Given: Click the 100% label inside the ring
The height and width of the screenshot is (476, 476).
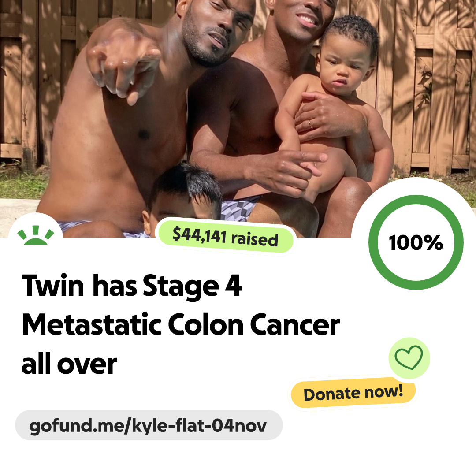Looking at the screenshot, I should pos(416,242).
